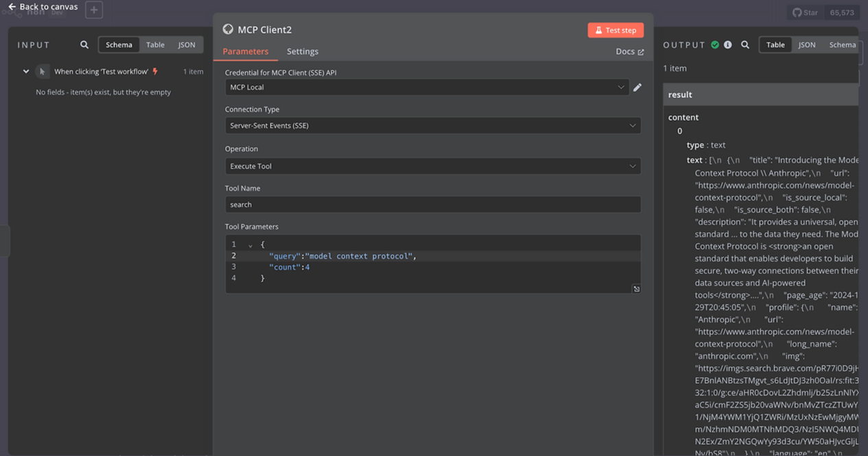Select the input Table view
The width and height of the screenshot is (868, 456).
pos(156,45)
